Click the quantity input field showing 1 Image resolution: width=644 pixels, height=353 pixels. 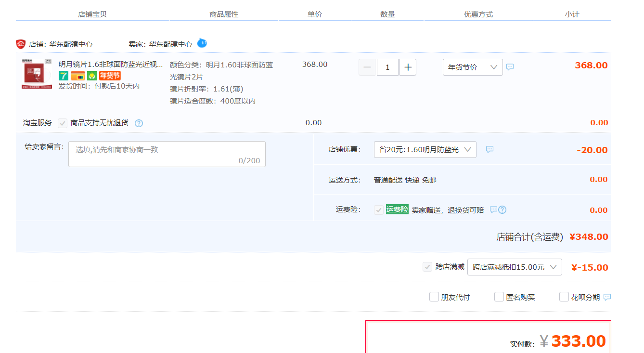coord(387,67)
